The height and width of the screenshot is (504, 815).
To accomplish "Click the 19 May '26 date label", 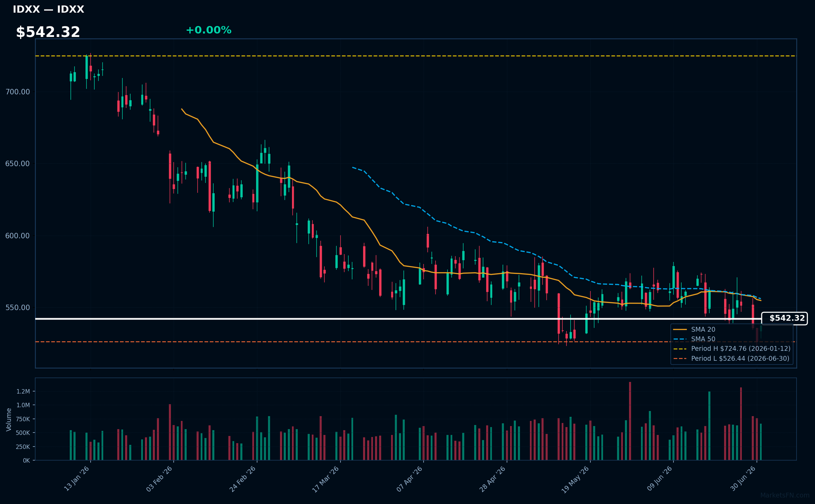I will tap(575, 479).
